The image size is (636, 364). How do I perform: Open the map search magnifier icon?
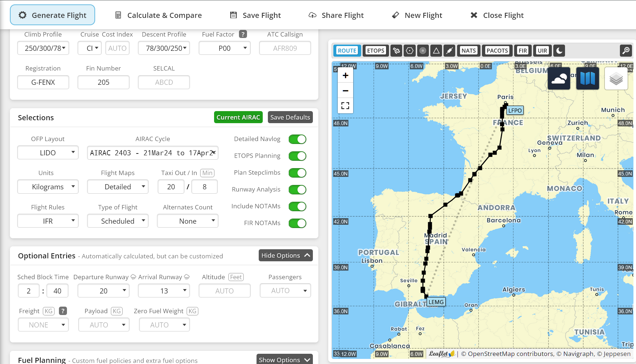pyautogui.click(x=626, y=50)
